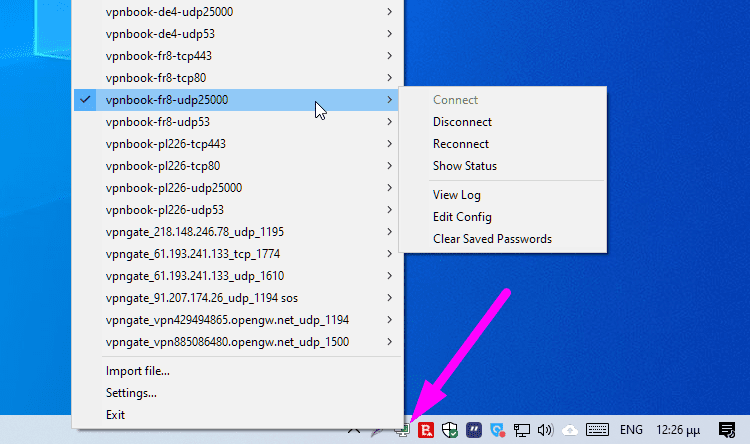Click Clear Saved Passwords
This screenshot has height=444, width=750.
pos(492,239)
